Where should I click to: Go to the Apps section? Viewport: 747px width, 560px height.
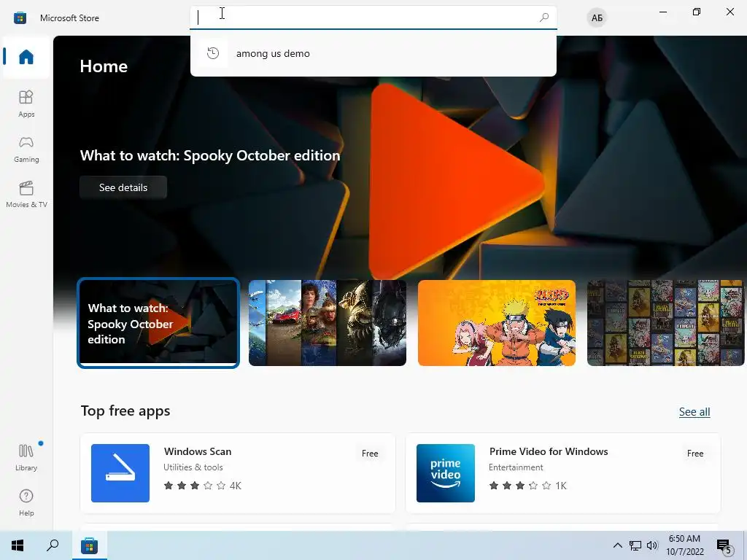26,104
